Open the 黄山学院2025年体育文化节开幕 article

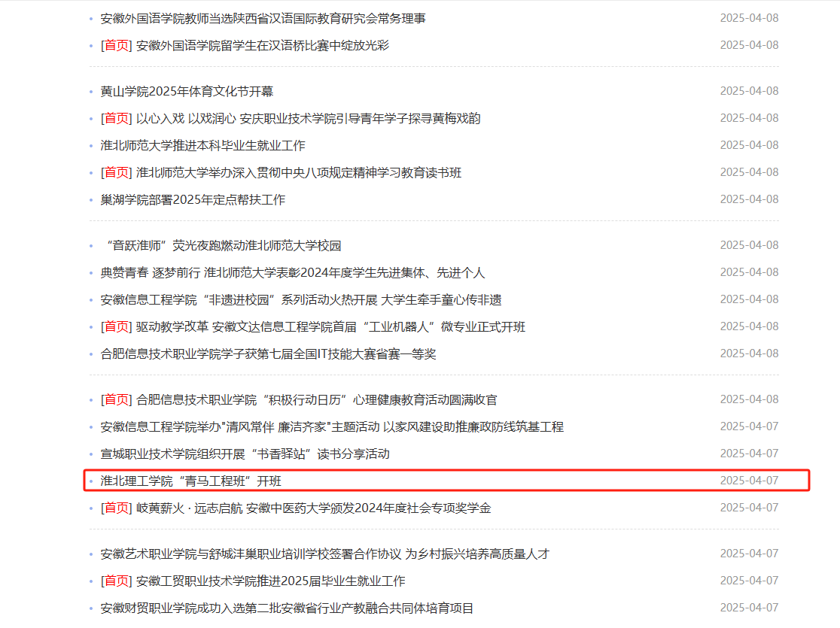point(187,92)
